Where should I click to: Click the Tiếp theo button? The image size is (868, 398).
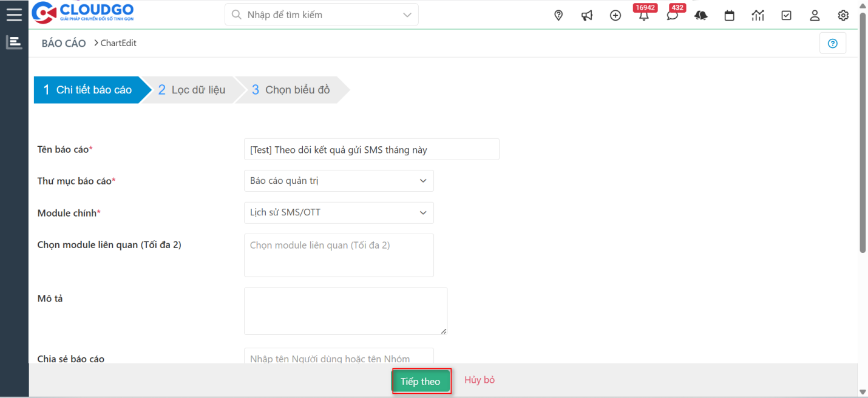click(421, 381)
